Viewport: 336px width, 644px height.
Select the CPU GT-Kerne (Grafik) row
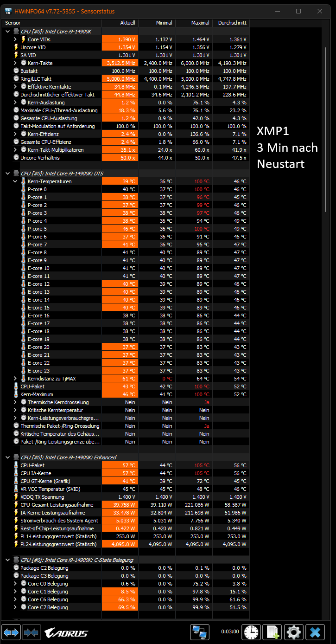pyautogui.click(x=126, y=481)
